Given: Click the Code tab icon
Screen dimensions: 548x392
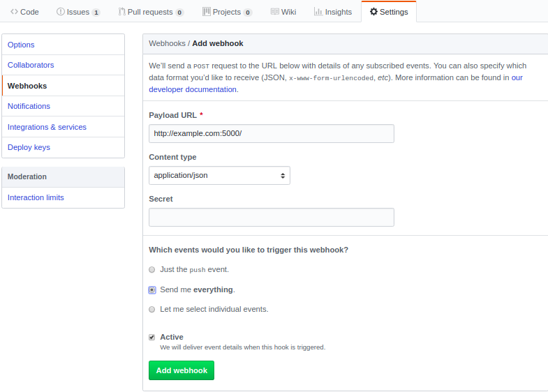Looking at the screenshot, I should click(x=14, y=12).
